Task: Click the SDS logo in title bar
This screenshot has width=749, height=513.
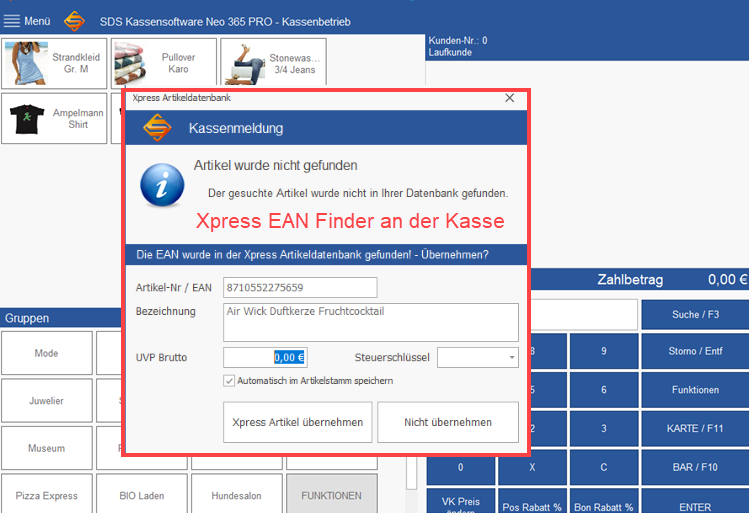Action: click(74, 21)
